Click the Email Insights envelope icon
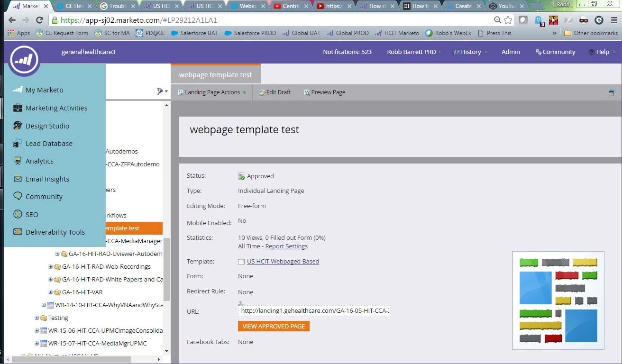 click(18, 179)
